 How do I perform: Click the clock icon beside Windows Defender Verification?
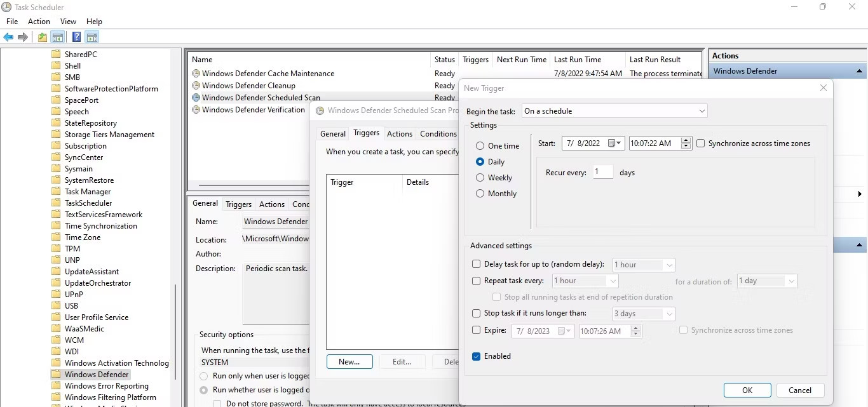(196, 110)
